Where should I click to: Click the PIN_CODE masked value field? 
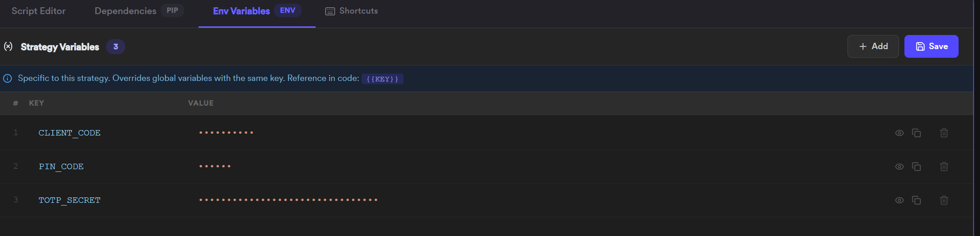pyautogui.click(x=215, y=166)
